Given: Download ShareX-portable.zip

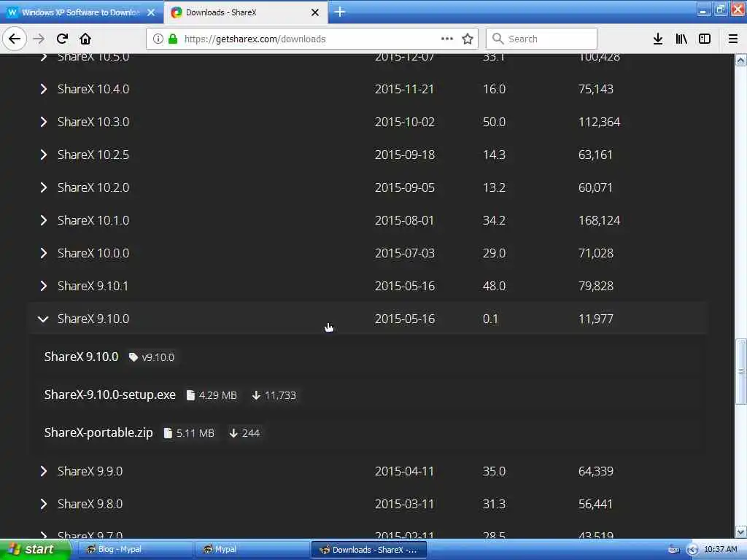Looking at the screenshot, I should [98, 432].
